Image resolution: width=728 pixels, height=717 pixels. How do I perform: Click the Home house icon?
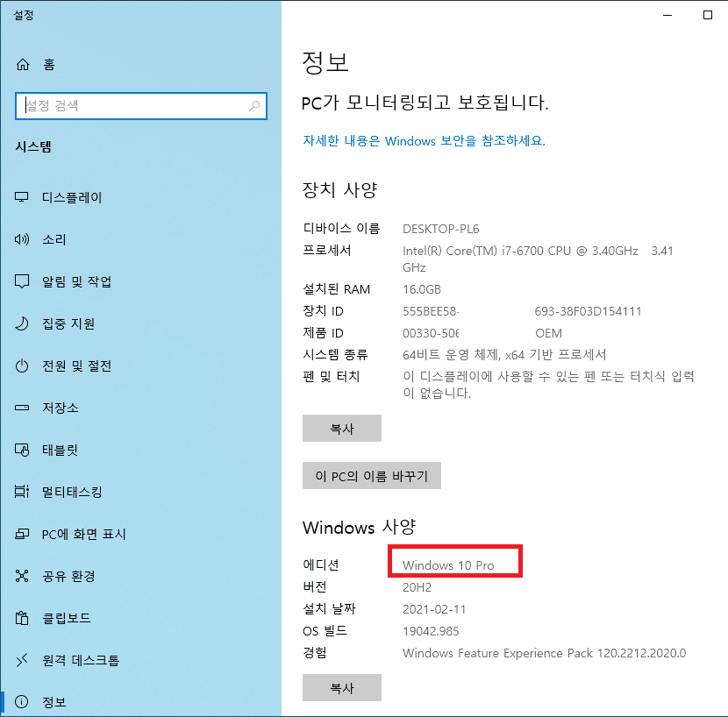click(23, 65)
